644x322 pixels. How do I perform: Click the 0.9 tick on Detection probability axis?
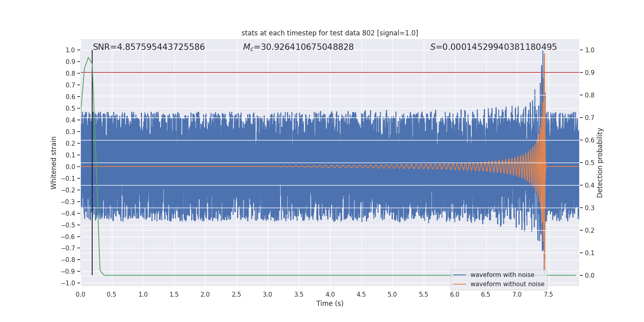click(x=589, y=73)
